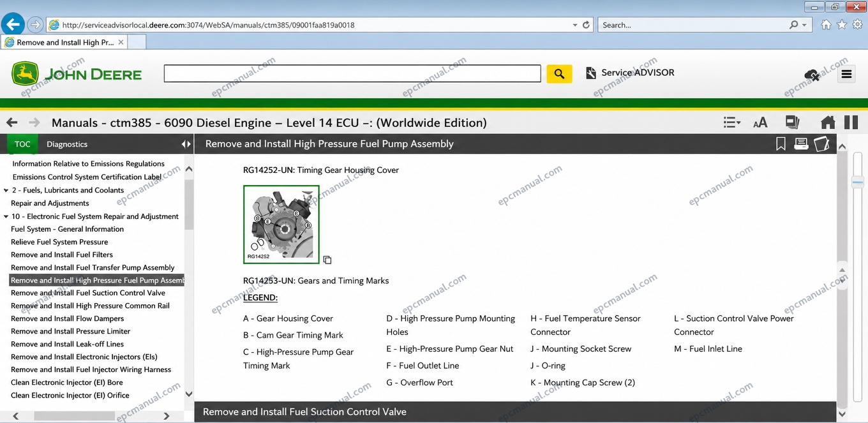Collapse '10 - Electronic Fuel System Repair' node

[6, 216]
